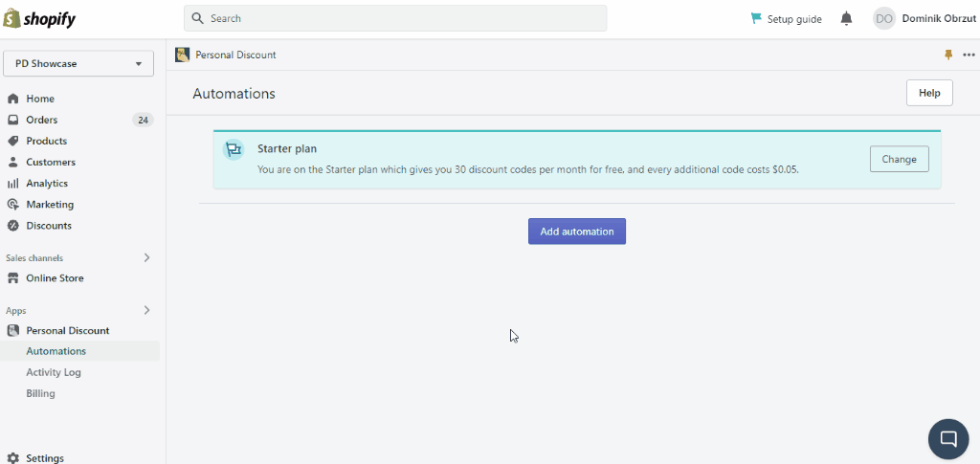Click the Change plan button
Screen dimensions: 980x464
pos(899,159)
